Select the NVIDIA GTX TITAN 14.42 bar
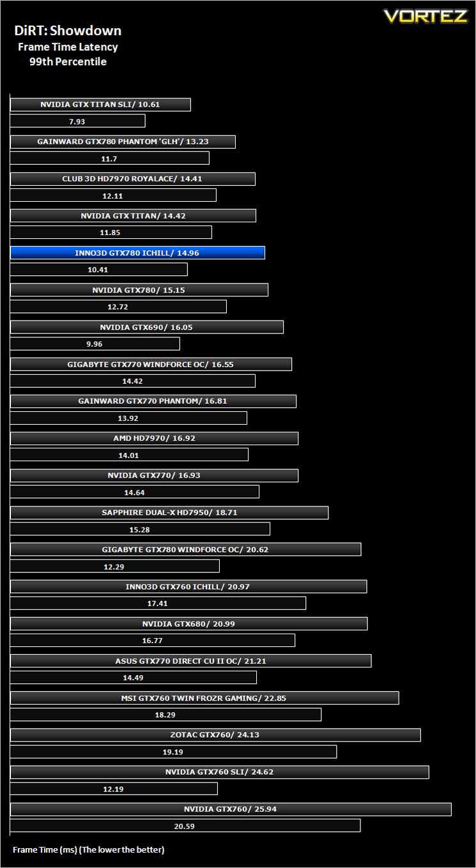The height and width of the screenshot is (868, 476). pos(133,216)
